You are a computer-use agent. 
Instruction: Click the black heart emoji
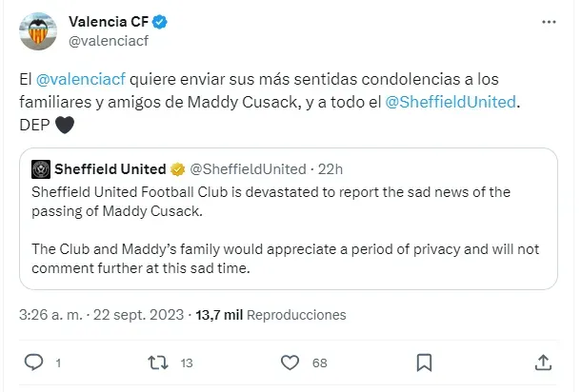pyautogui.click(x=65, y=125)
